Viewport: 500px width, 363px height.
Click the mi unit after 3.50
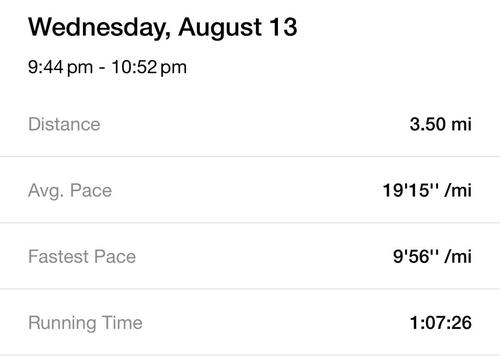(x=461, y=124)
